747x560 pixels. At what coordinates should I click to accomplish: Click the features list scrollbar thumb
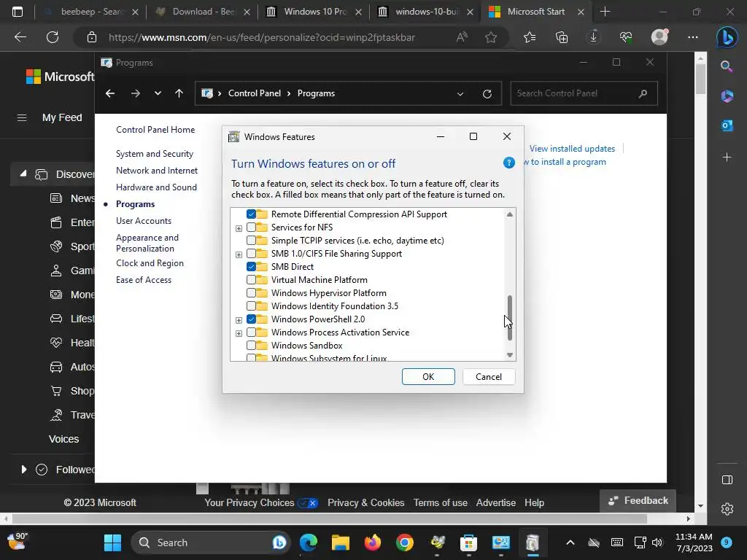coord(510,318)
